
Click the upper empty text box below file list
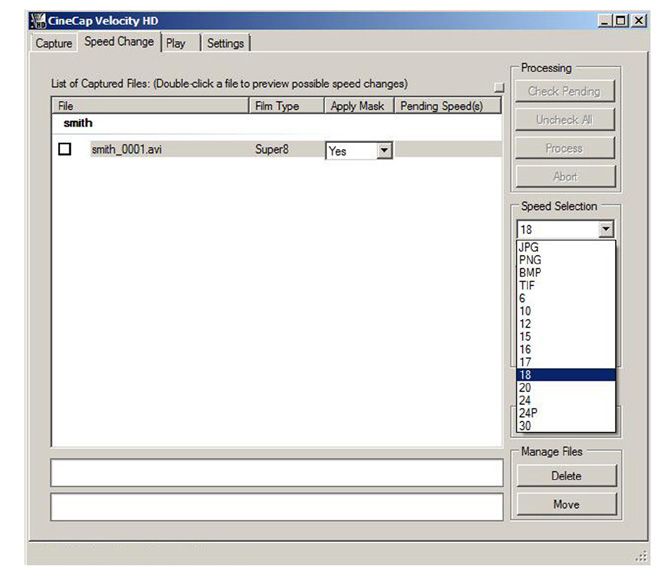coord(277,473)
